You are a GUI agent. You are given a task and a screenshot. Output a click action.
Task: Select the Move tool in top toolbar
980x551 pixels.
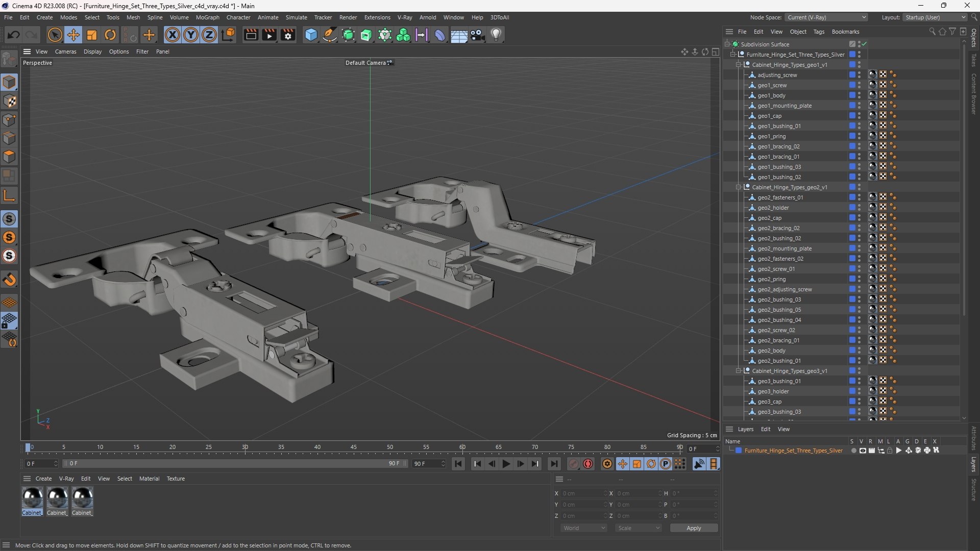point(73,35)
